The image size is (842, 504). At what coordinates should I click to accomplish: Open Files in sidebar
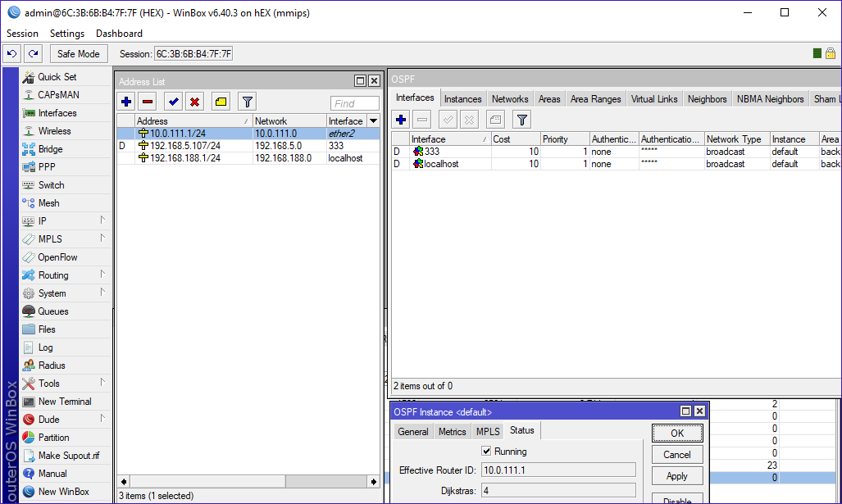click(x=66, y=329)
